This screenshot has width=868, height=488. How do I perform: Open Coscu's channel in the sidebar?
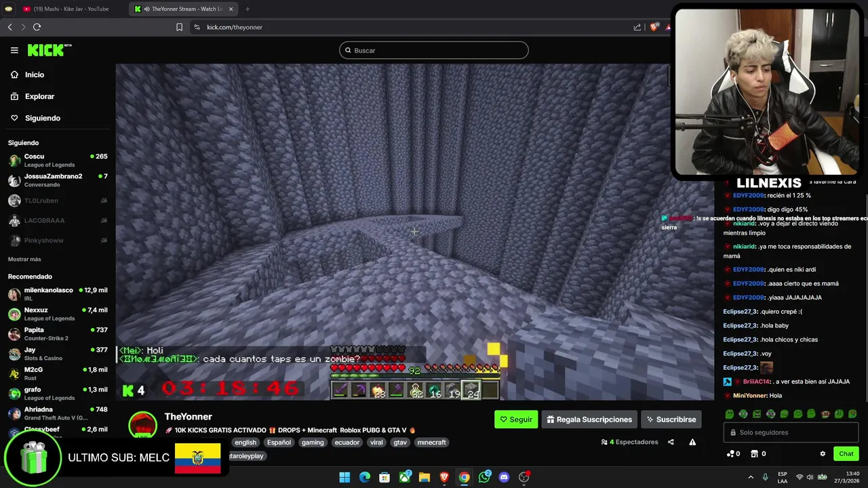coord(58,161)
